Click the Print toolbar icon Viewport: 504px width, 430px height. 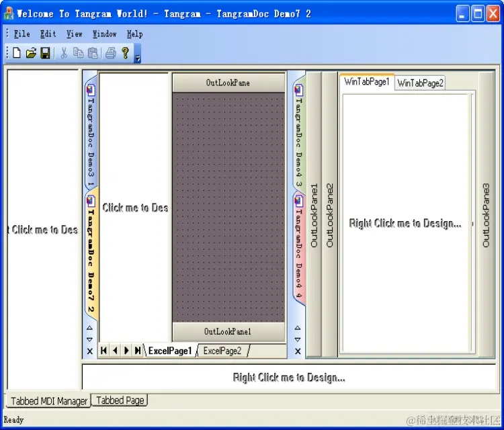[111, 53]
